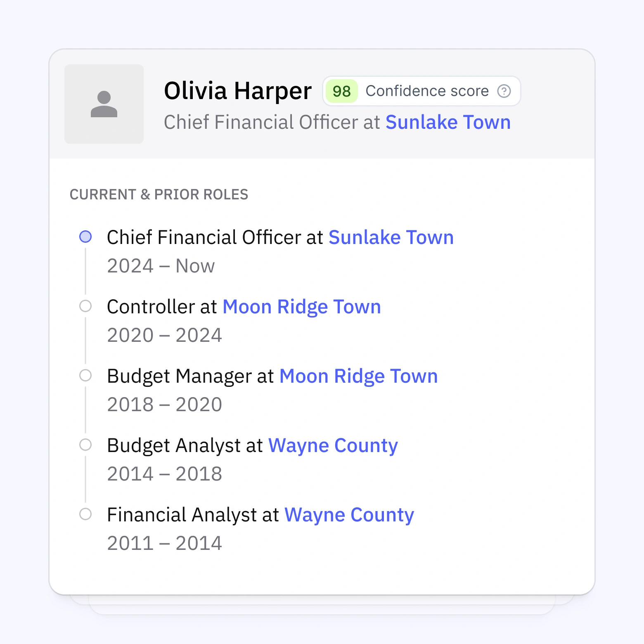Open the Sunlake Town link in the header
Image resolution: width=644 pixels, height=644 pixels.
click(448, 122)
